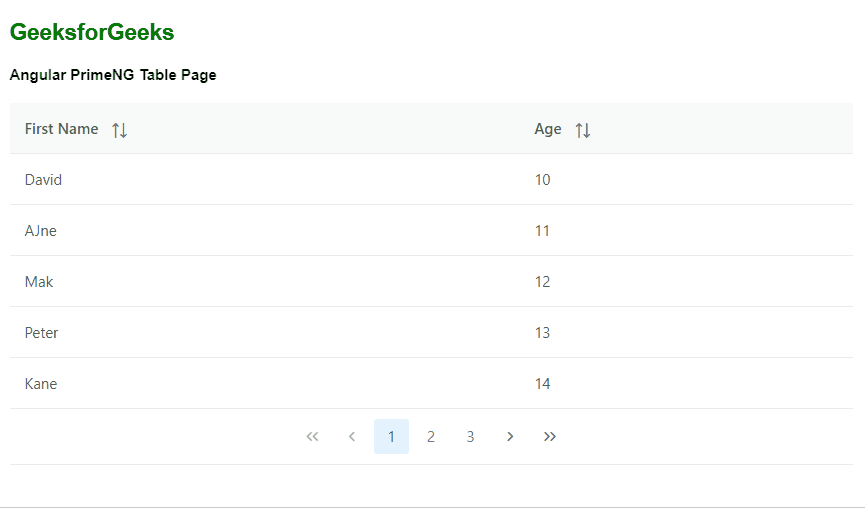865x508 pixels.
Task: Click the Angular PrimeNG Table Page title
Action: (113, 75)
